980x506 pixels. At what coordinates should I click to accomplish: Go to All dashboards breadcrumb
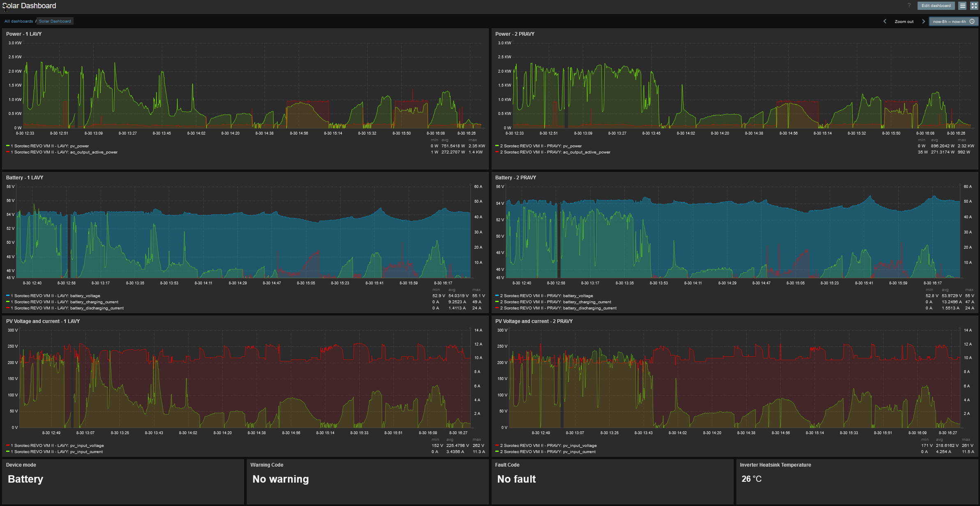(18, 21)
